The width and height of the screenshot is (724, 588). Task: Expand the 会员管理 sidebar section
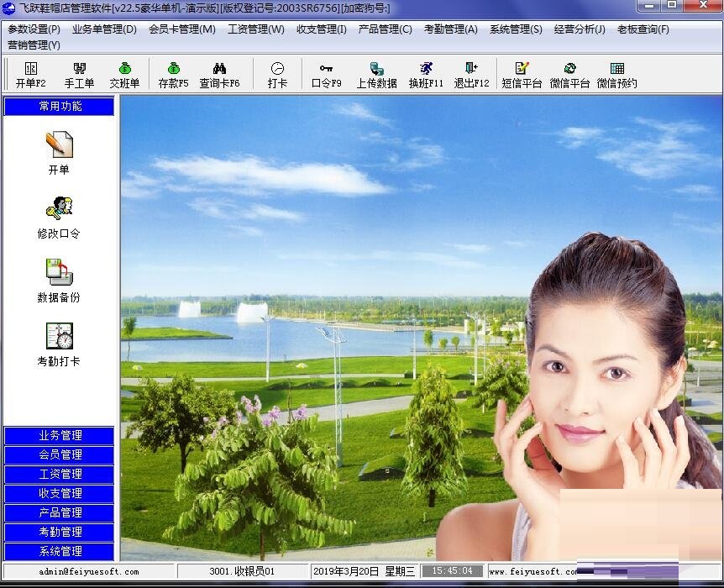[58, 454]
